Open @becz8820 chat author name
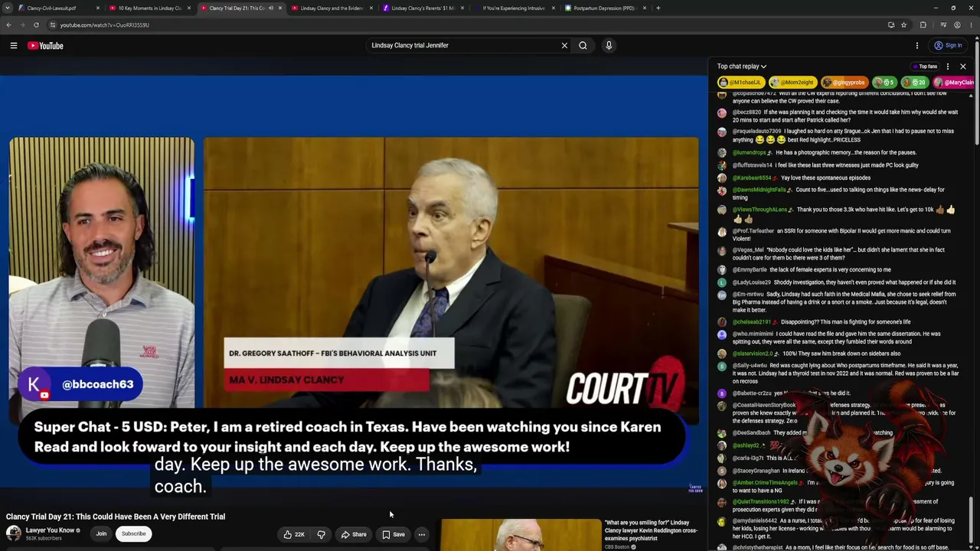 coord(746,112)
